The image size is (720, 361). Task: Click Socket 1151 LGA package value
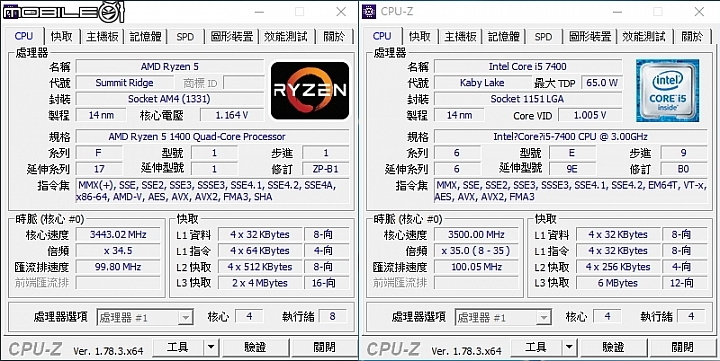[x=528, y=99]
